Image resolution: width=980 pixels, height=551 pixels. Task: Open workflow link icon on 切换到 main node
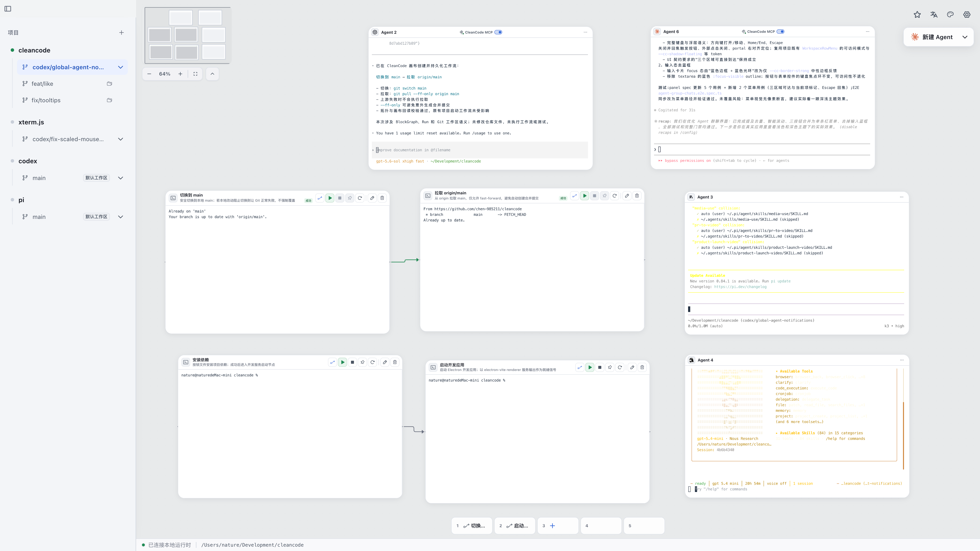(x=320, y=198)
